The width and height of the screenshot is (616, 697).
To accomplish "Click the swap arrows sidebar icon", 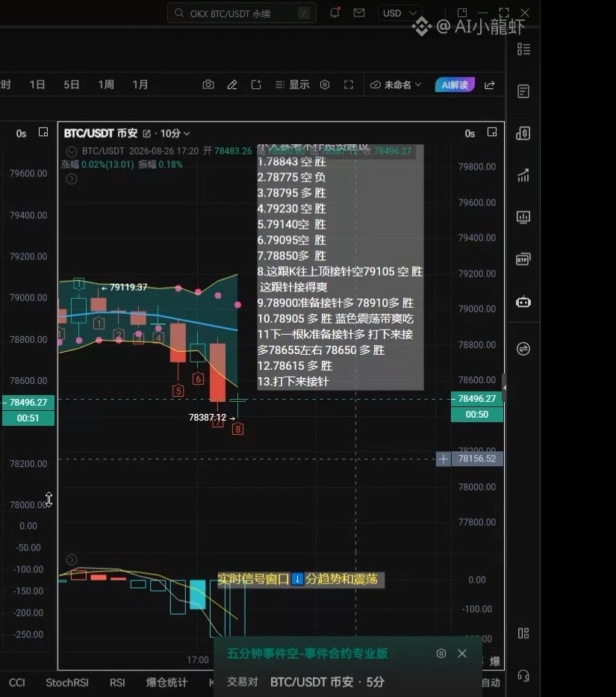I will tap(523, 349).
